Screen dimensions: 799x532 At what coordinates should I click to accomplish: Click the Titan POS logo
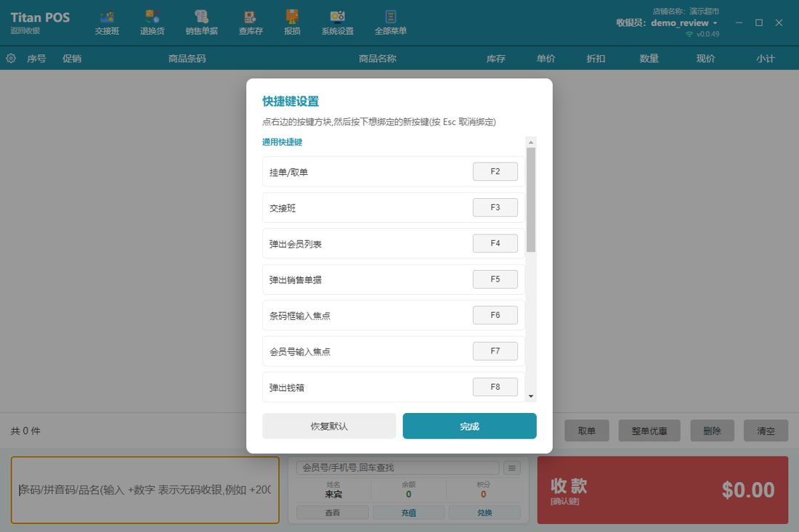point(40,17)
